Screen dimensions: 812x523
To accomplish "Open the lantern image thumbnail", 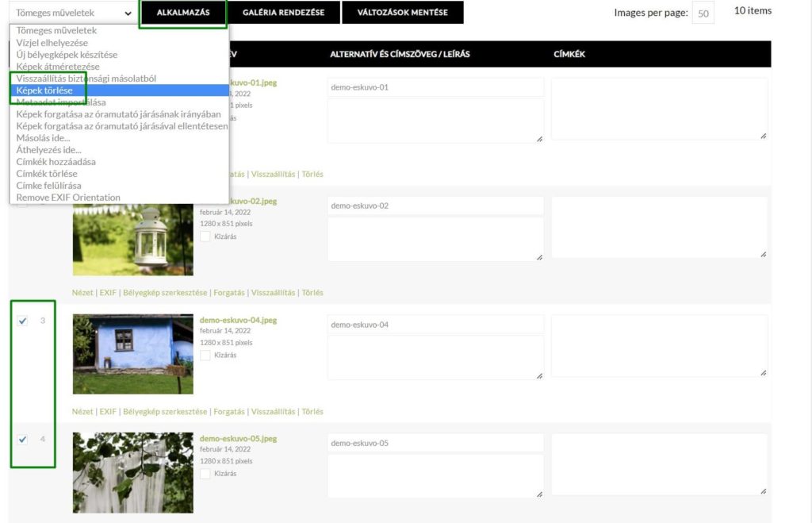I will 133,240.
